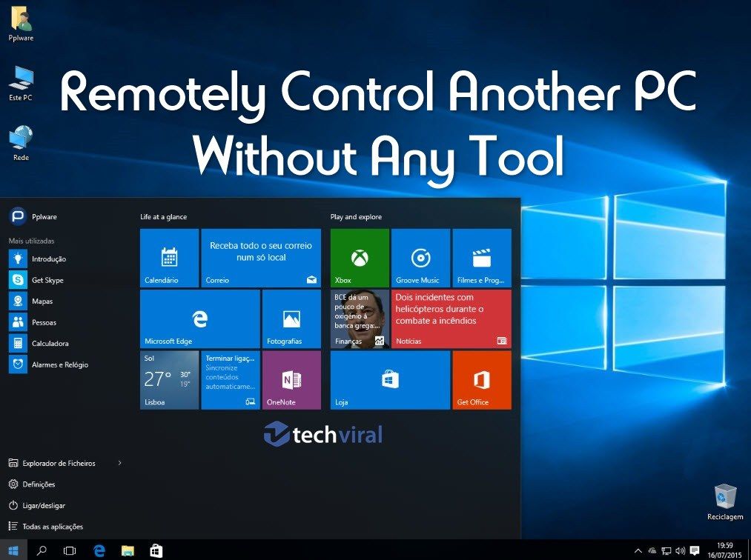This screenshot has height=560, width=751.
Task: Open the Calendário tile
Action: (169, 258)
